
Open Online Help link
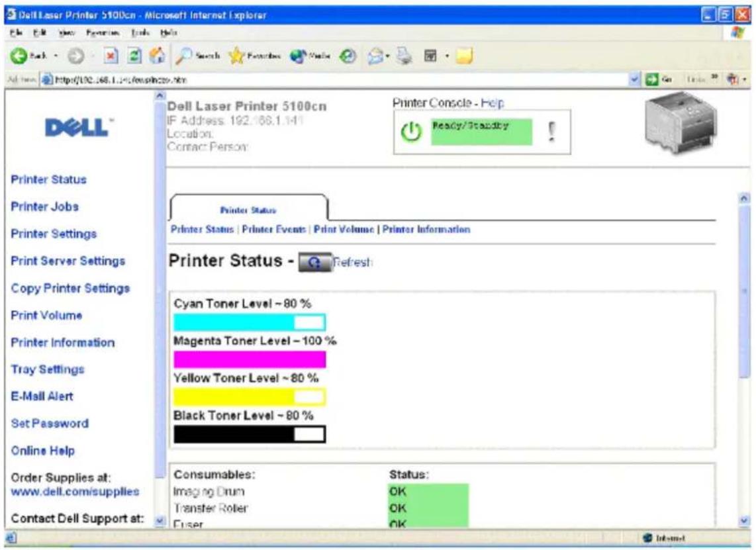pos(42,451)
